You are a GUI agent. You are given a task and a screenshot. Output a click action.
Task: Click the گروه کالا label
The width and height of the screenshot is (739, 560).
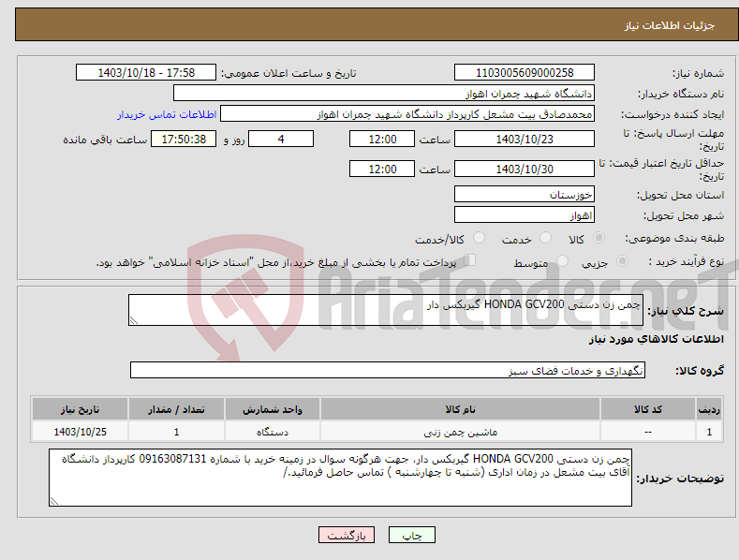700,371
